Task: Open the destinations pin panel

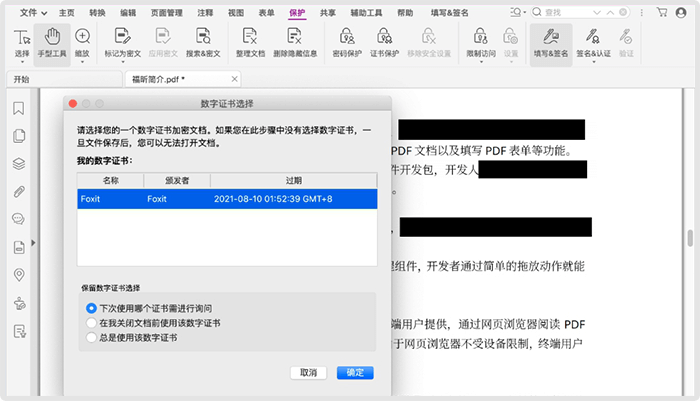Action: (19, 275)
